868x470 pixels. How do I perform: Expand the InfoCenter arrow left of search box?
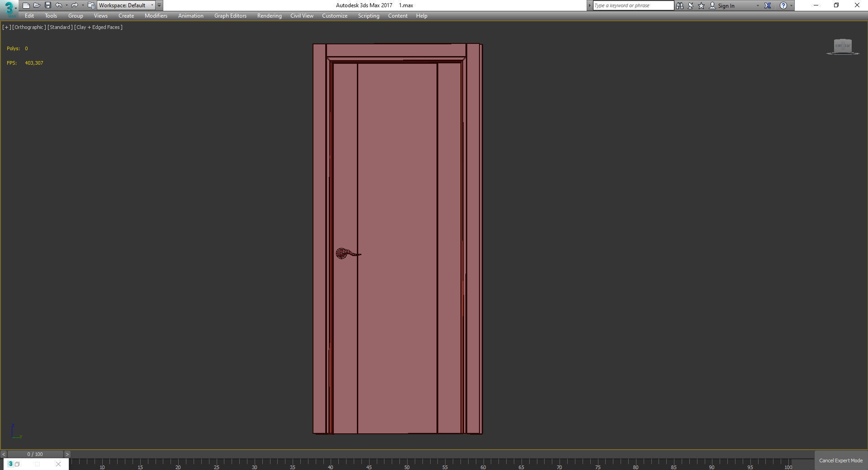coord(589,5)
